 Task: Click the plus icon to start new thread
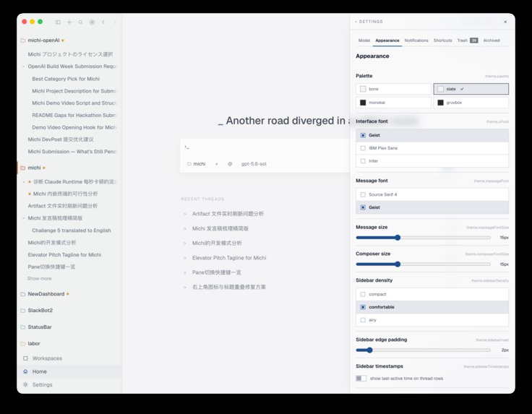(x=69, y=22)
